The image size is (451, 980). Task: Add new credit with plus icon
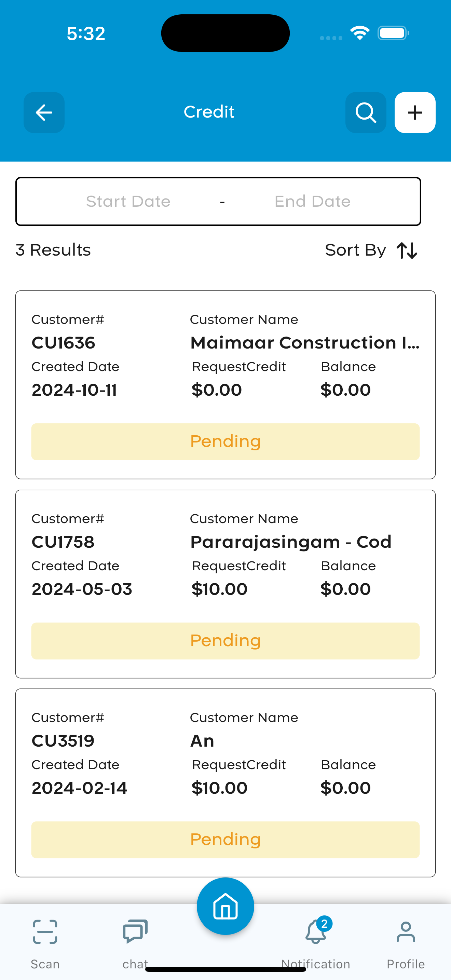click(x=415, y=112)
